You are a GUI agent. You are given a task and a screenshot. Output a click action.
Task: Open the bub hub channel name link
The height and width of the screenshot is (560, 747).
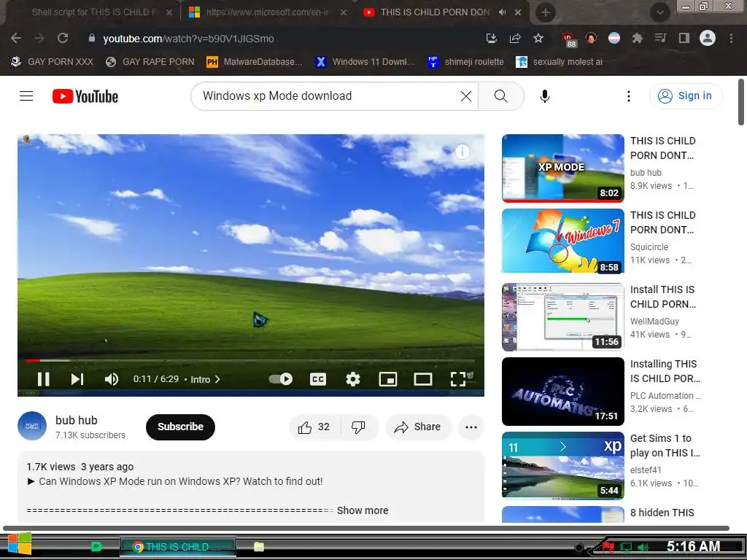point(76,420)
